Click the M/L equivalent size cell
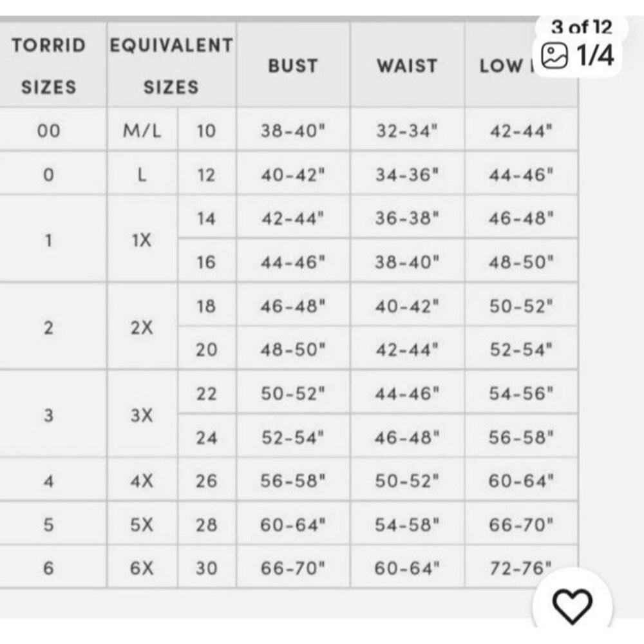The height and width of the screenshot is (644, 644). pos(142,131)
